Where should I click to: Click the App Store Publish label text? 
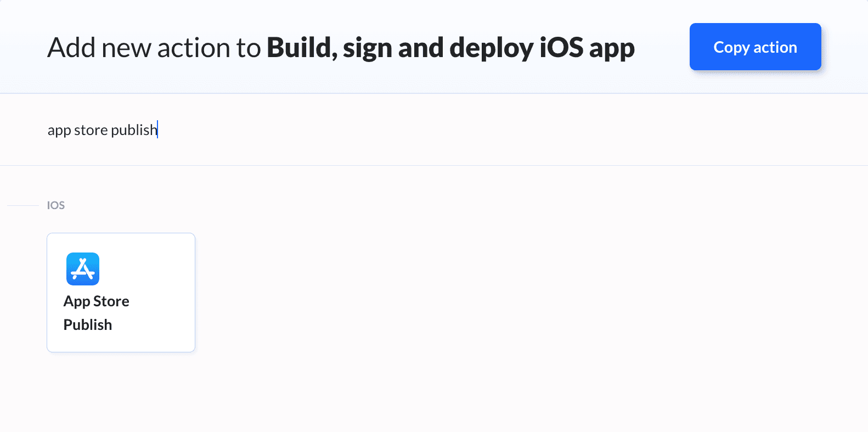[x=97, y=312]
